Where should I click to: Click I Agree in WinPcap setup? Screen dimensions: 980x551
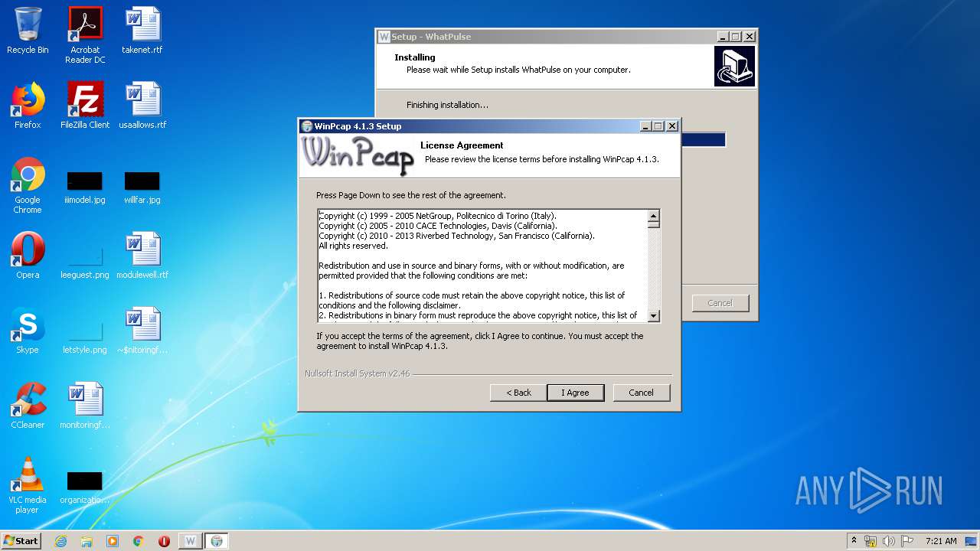[576, 393]
